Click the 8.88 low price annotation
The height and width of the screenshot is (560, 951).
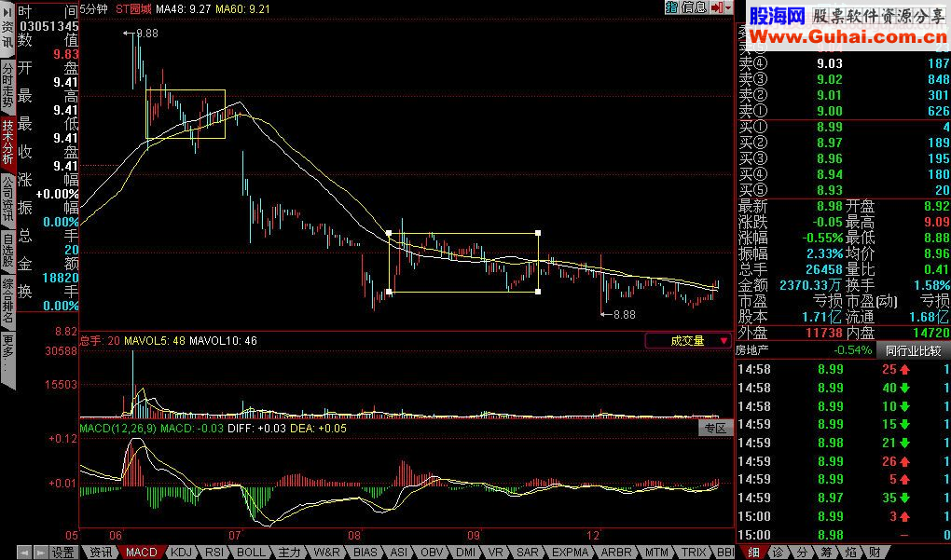pos(624,315)
